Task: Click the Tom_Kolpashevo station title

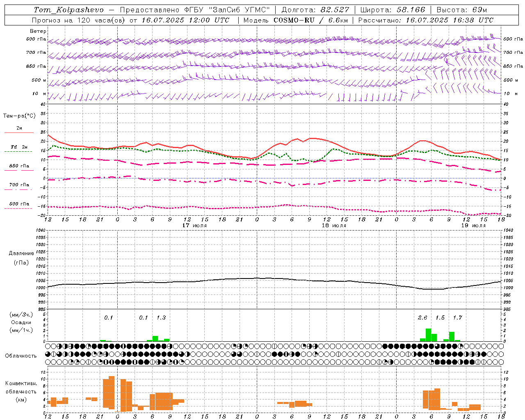Action: [69, 10]
